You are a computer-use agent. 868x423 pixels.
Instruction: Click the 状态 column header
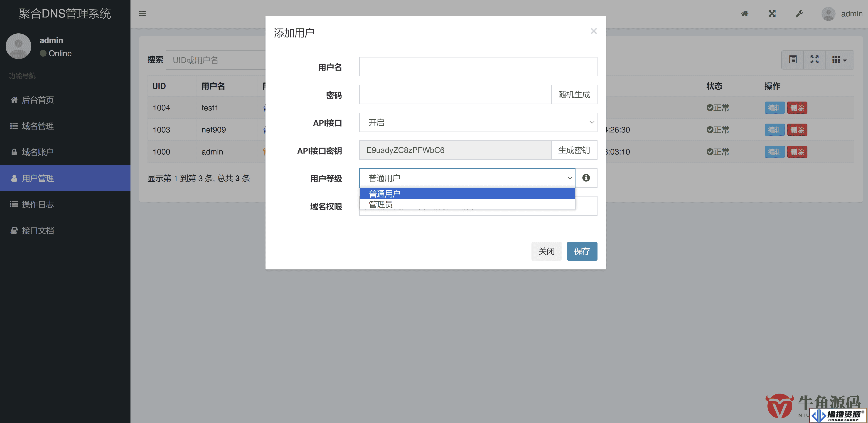(x=730, y=86)
